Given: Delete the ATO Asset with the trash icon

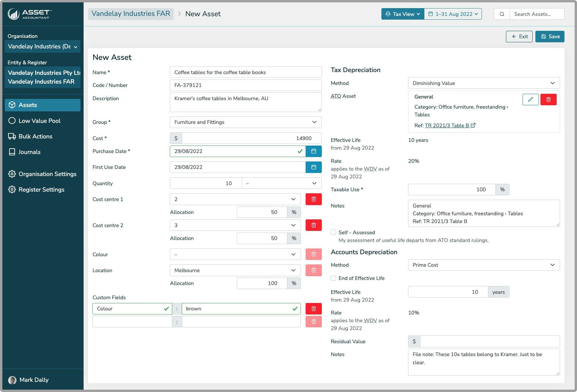Looking at the screenshot, I should click(x=549, y=100).
